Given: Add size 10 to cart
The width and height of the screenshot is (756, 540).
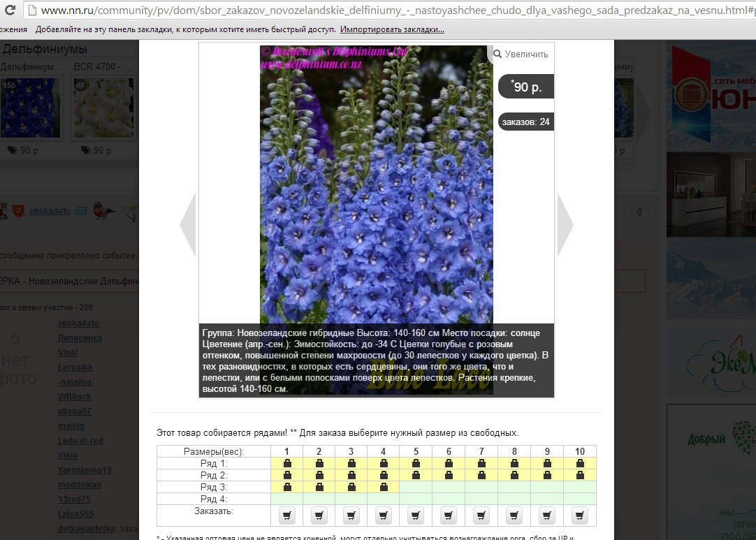Looking at the screenshot, I should click(x=579, y=516).
